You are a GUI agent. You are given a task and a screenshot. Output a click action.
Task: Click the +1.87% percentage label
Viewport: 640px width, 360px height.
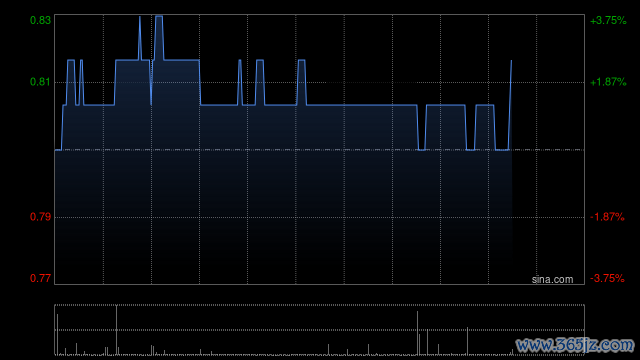point(608,82)
